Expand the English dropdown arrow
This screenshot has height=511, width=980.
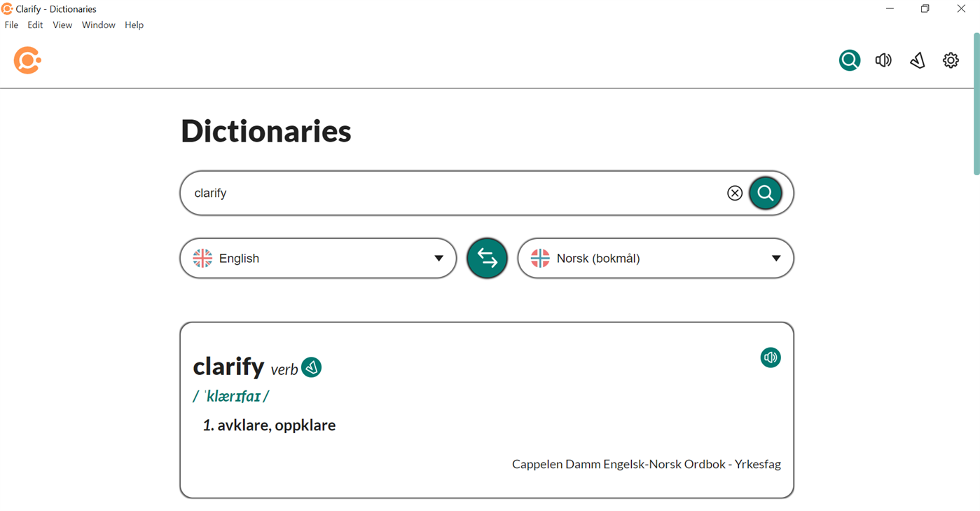438,258
